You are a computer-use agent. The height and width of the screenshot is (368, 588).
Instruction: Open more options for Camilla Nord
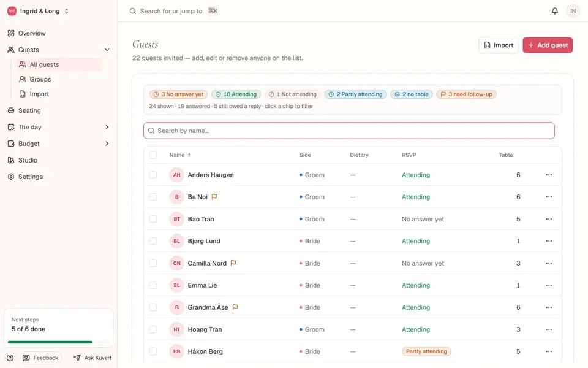pos(549,263)
